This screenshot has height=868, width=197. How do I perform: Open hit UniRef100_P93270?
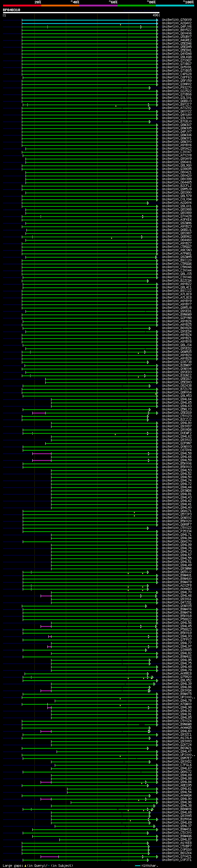tap(177, 88)
